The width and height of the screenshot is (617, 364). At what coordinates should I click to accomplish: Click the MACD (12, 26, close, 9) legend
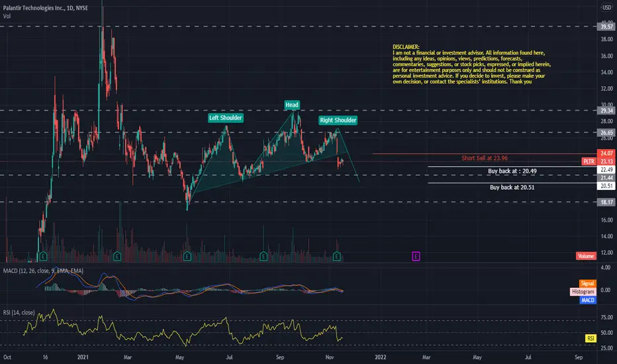pos(43,271)
